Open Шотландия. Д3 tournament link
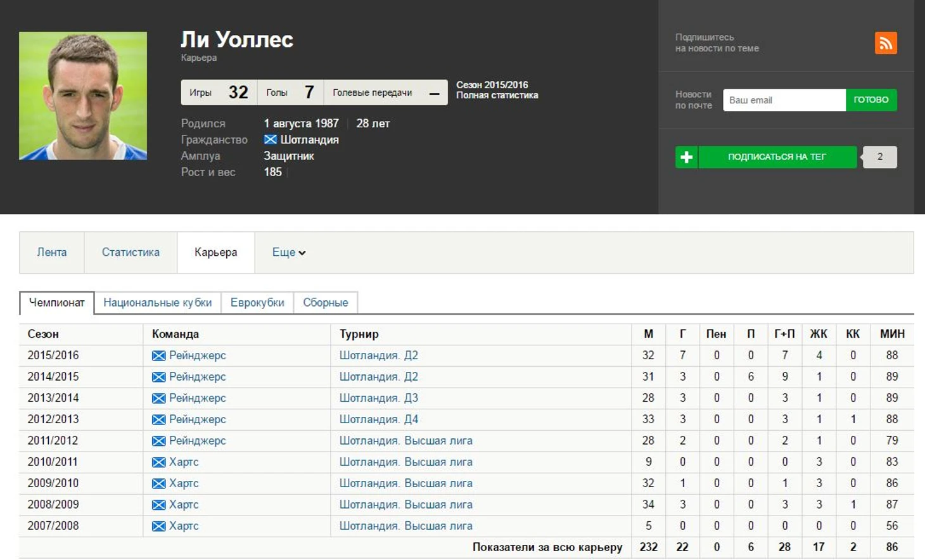 pos(378,398)
